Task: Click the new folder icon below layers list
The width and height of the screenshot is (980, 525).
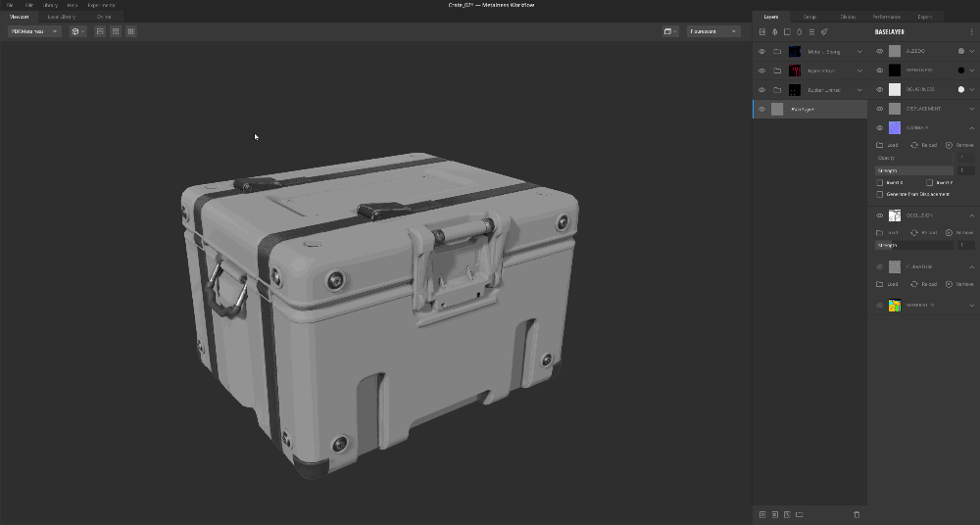Action: click(800, 514)
